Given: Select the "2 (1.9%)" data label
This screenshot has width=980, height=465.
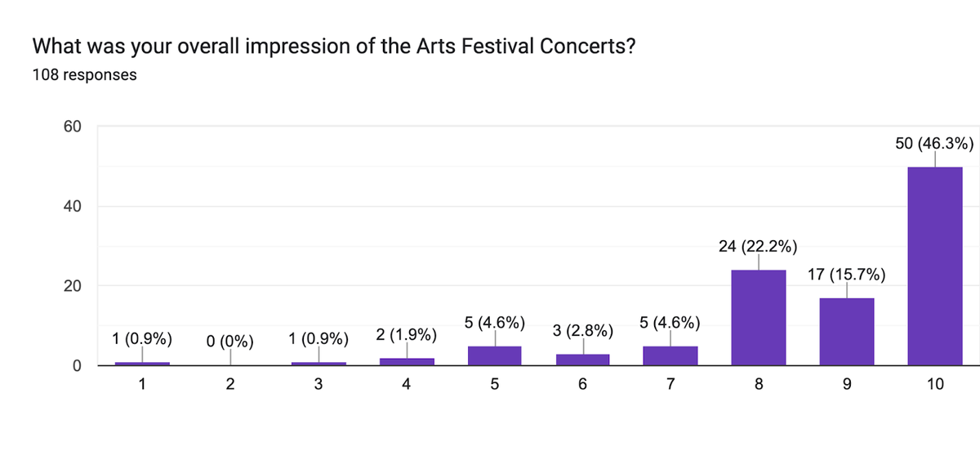Looking at the screenshot, I should coord(406,334).
